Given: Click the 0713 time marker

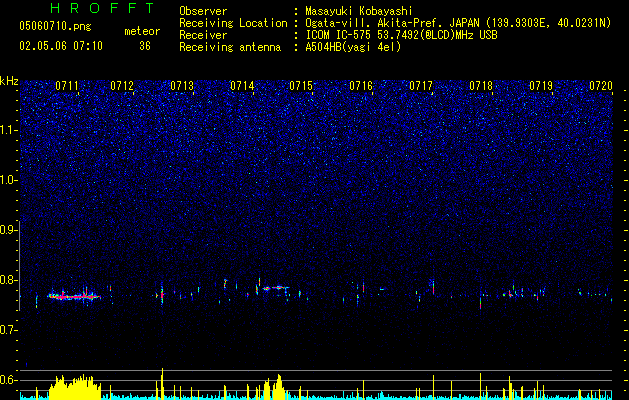Looking at the screenshot, I should (x=182, y=86).
